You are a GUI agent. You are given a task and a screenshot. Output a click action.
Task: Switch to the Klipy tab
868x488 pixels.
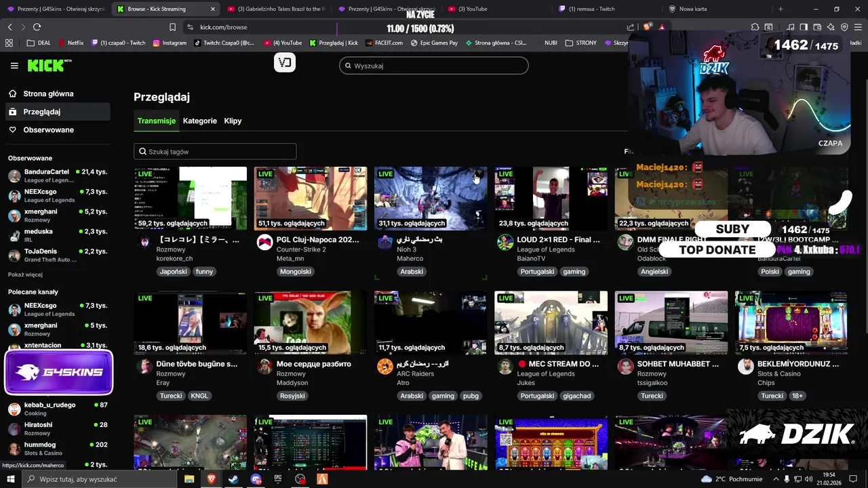click(x=233, y=121)
